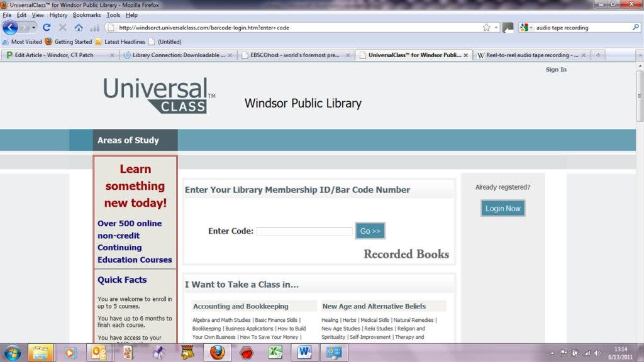This screenshot has width=644, height=362.
Task: Open the View menu
Action: point(38,15)
